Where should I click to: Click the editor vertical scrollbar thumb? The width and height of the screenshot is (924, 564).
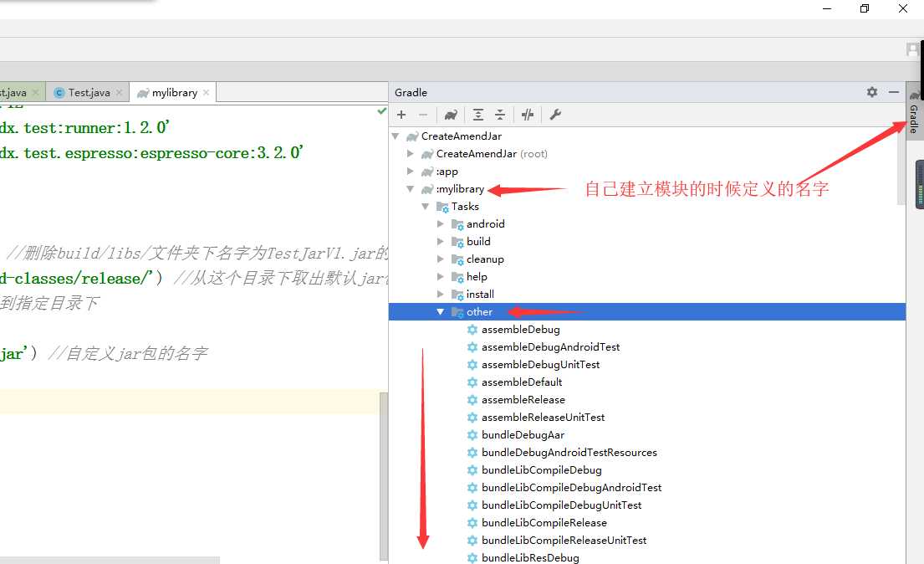pyautogui.click(x=384, y=476)
